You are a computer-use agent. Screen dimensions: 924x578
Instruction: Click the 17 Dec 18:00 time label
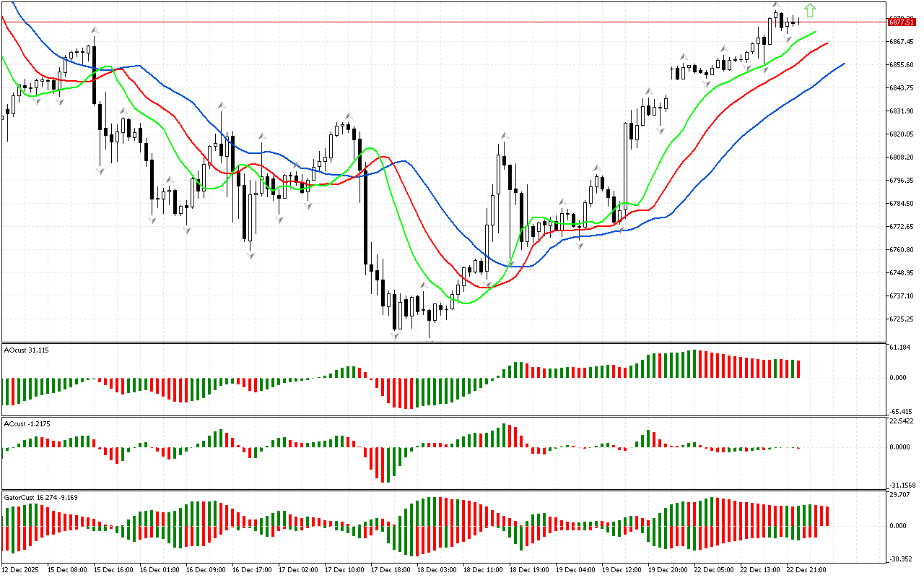tap(390, 570)
